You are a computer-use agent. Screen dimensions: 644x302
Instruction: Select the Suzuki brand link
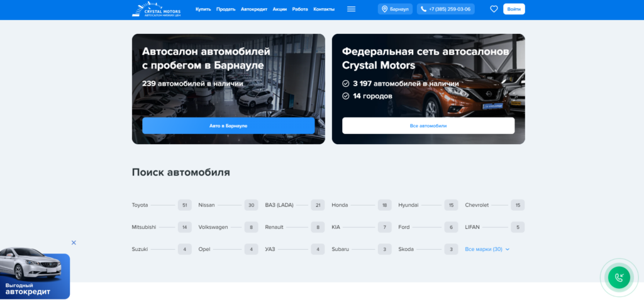coord(140,249)
